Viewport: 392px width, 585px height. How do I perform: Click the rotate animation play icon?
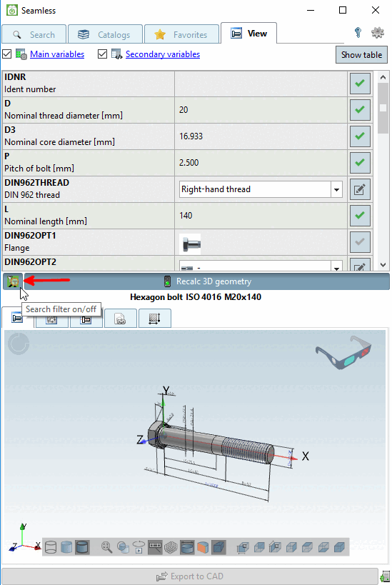point(139,547)
